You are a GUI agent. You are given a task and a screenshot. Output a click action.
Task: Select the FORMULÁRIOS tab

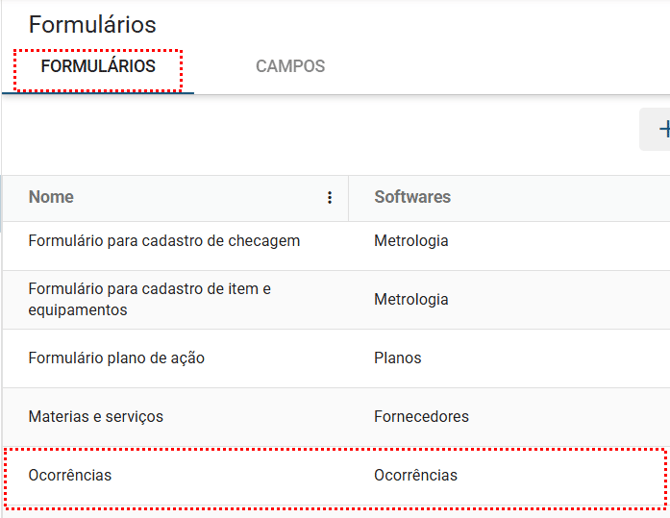98,67
